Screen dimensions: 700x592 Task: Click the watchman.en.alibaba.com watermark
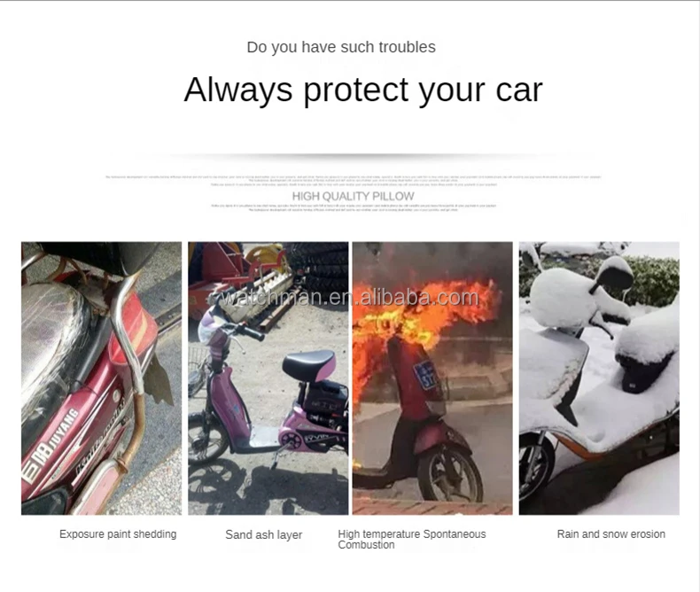[x=352, y=298]
